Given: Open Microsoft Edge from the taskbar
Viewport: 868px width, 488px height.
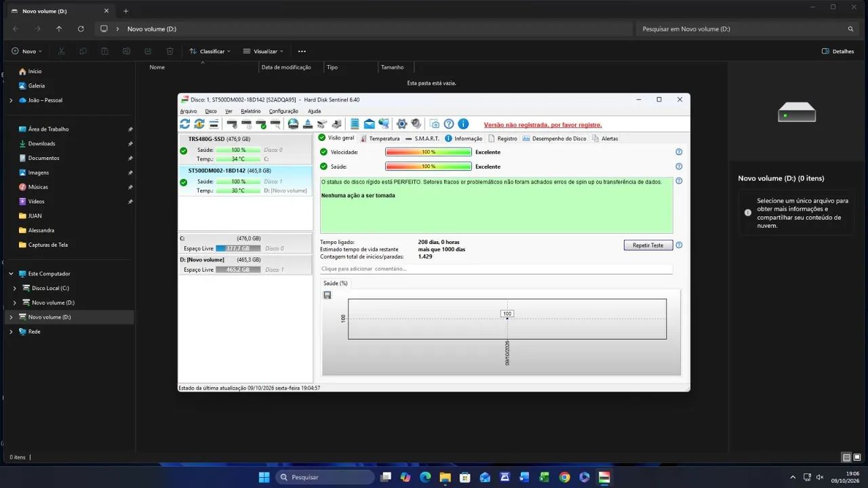Looking at the screenshot, I should pyautogui.click(x=425, y=477).
